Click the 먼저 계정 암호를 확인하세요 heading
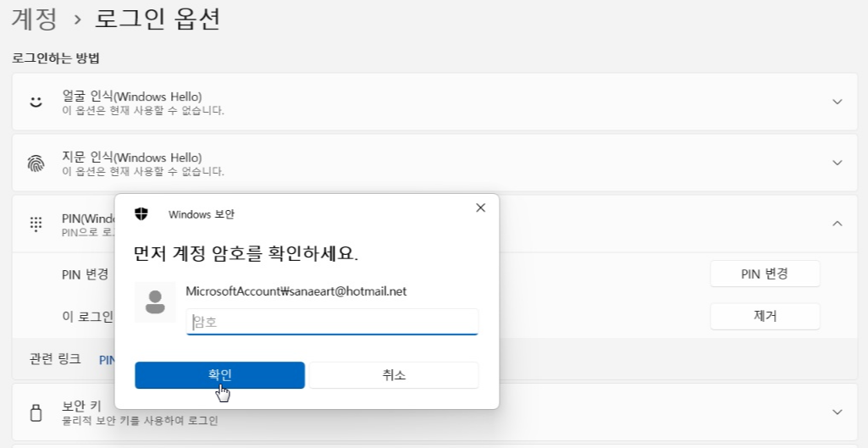Viewport: 868px width, 448px height. 246,253
